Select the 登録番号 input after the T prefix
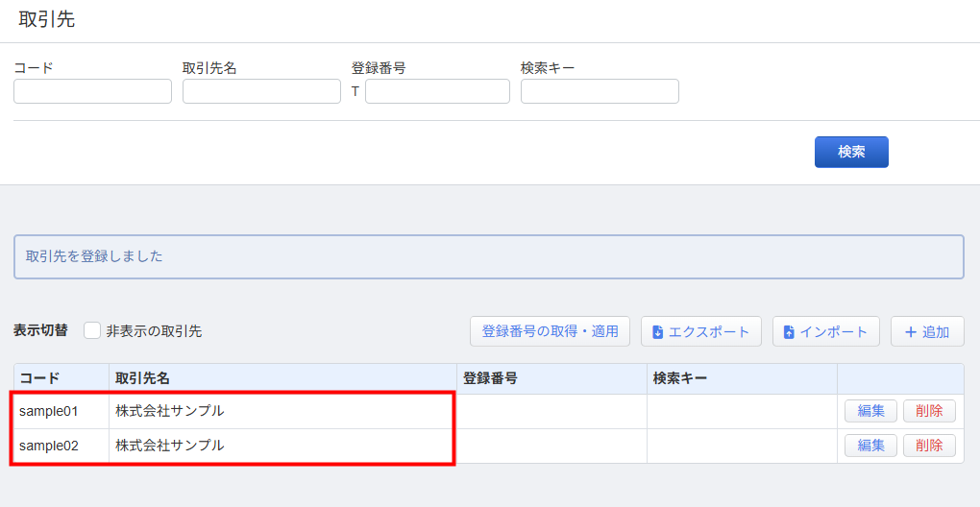This screenshot has width=980, height=507. point(437,91)
